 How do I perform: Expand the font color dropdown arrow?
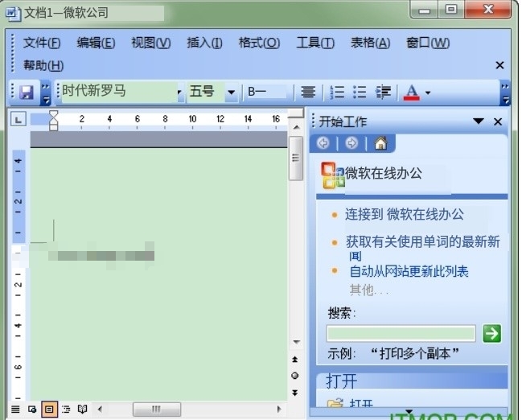428,93
